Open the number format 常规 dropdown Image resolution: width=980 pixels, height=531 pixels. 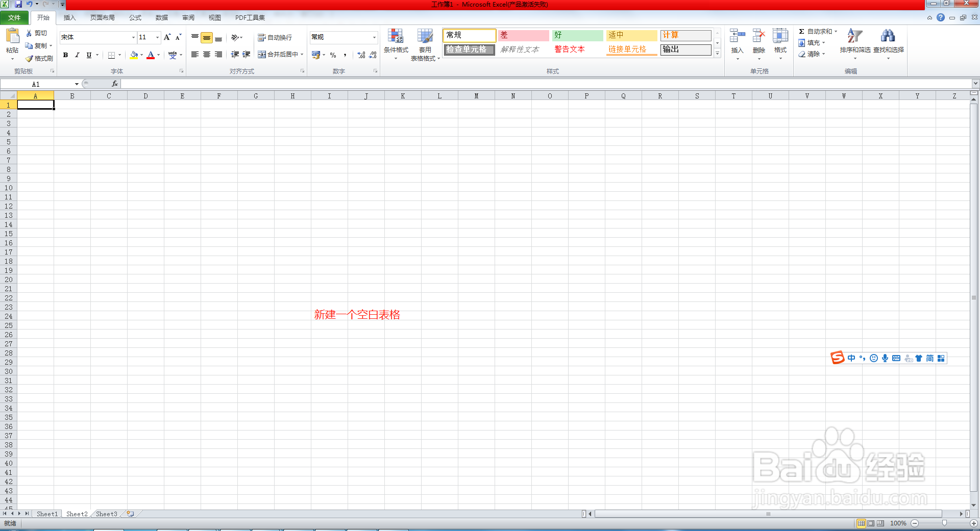pos(374,37)
